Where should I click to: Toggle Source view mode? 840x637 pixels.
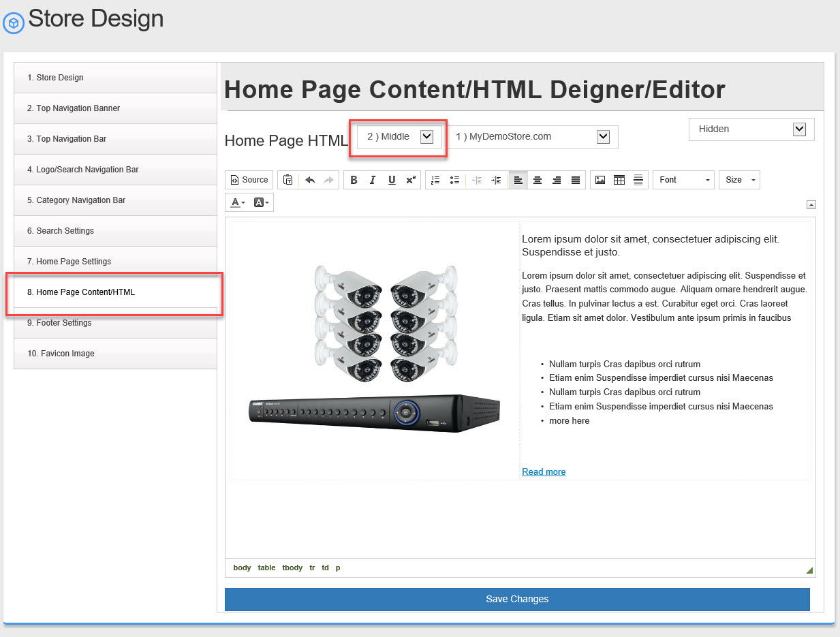[249, 180]
